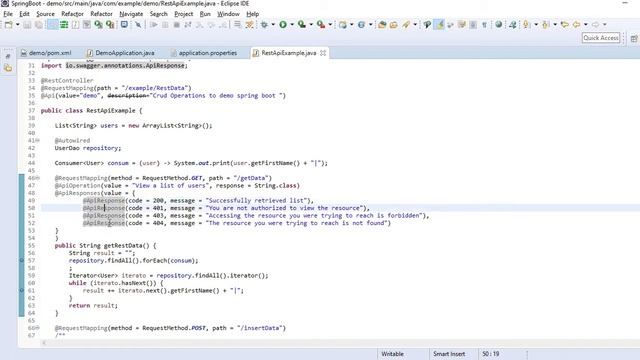Click the Open Task icon
The width and height of the screenshot is (640, 360).
394,25
